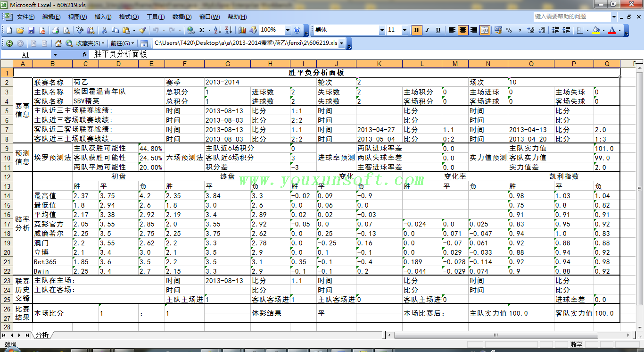644x352 pixels.
Task: Open the 格式 menu
Action: (x=129, y=17)
